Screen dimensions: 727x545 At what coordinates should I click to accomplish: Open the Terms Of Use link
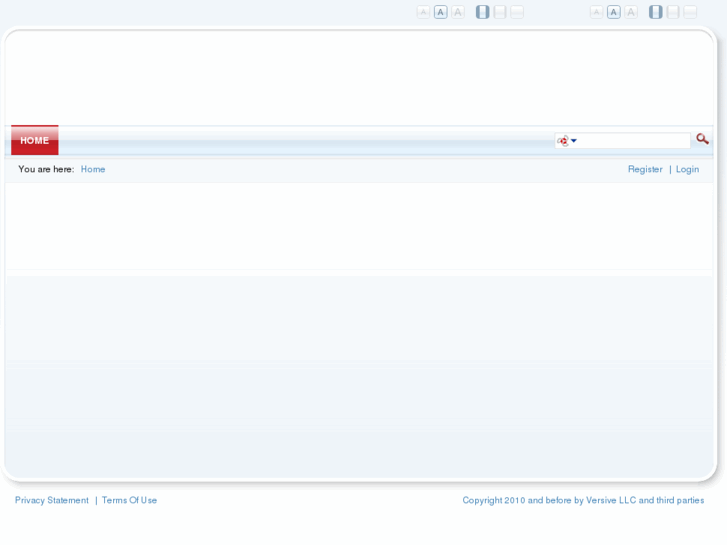pos(129,500)
